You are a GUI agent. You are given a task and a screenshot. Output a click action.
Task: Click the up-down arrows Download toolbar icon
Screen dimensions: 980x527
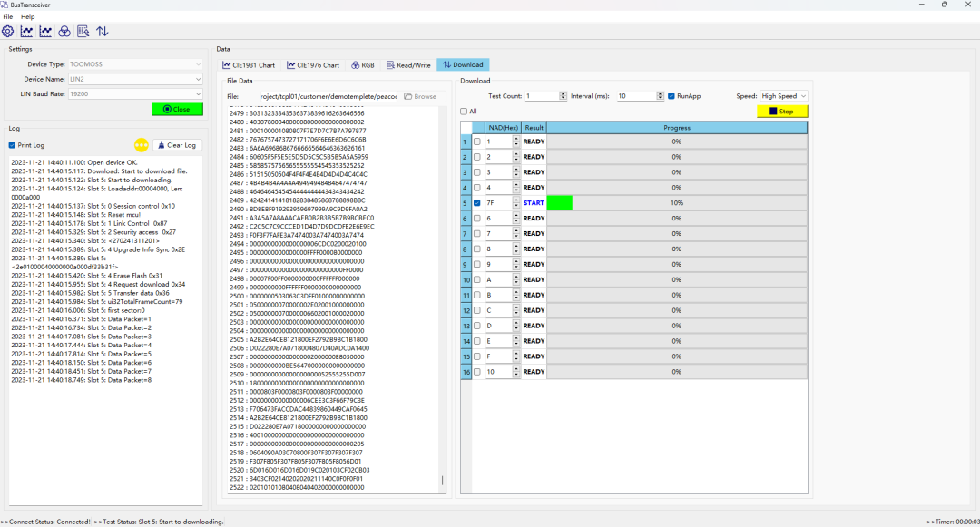[103, 31]
